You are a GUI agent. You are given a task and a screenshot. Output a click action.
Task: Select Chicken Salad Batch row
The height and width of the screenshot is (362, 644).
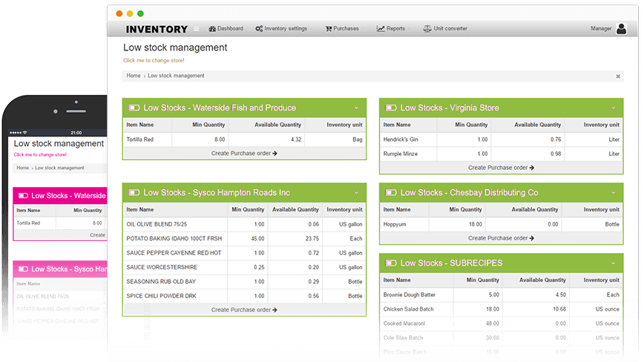click(501, 309)
